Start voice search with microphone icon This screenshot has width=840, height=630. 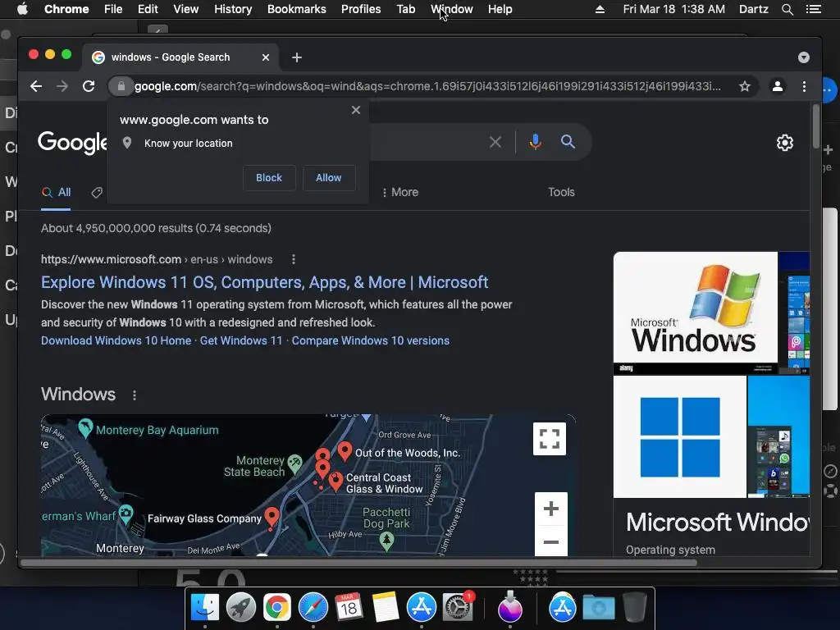[535, 142]
